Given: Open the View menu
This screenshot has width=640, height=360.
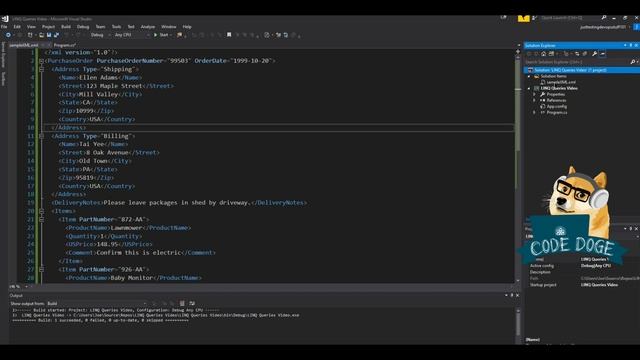Looking at the screenshot, I should click(31, 27).
